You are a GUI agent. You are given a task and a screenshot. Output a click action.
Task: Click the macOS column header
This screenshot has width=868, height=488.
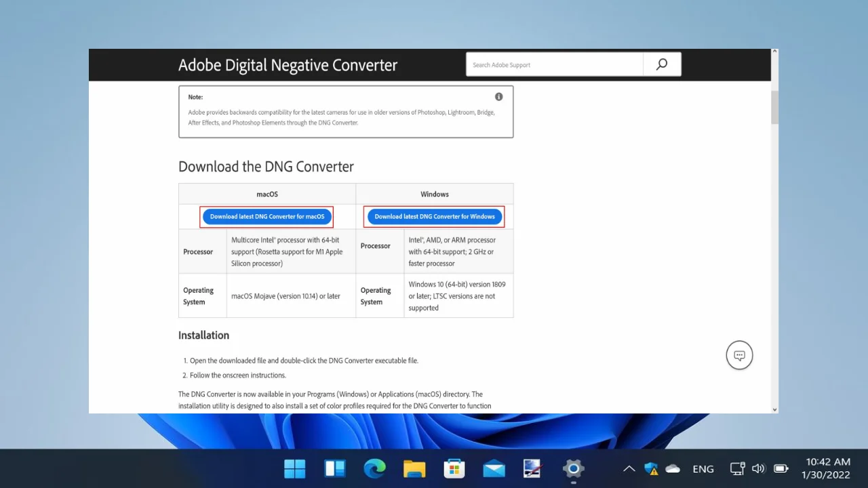pos(267,194)
